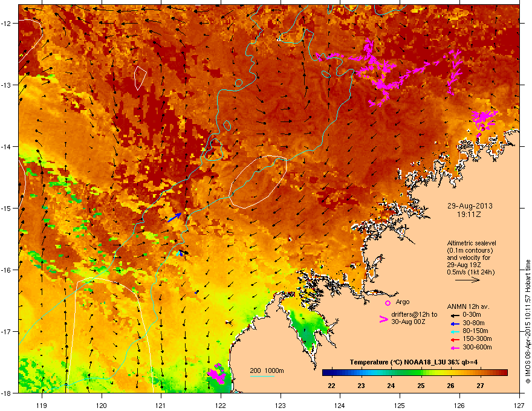Click the 'ANMN 12h av.' heading
Image resolution: width=532 pixels, height=411 pixels.
pos(468,306)
